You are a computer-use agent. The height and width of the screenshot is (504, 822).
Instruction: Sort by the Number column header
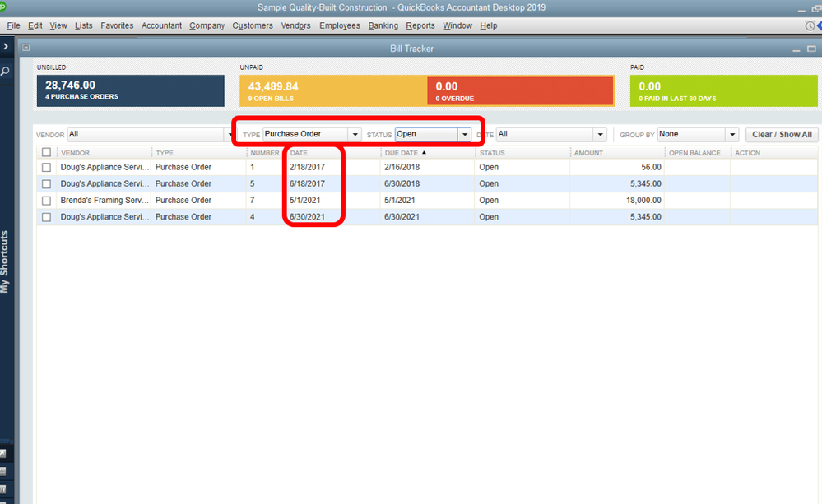pos(265,153)
